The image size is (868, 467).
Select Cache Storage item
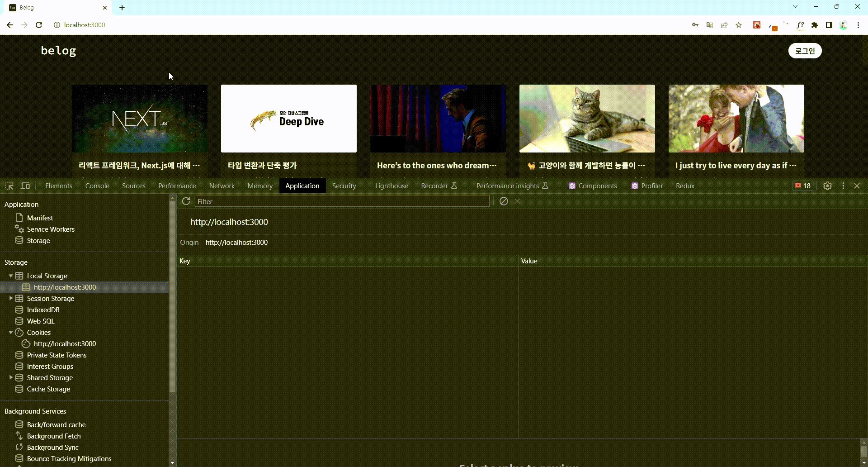[48, 389]
